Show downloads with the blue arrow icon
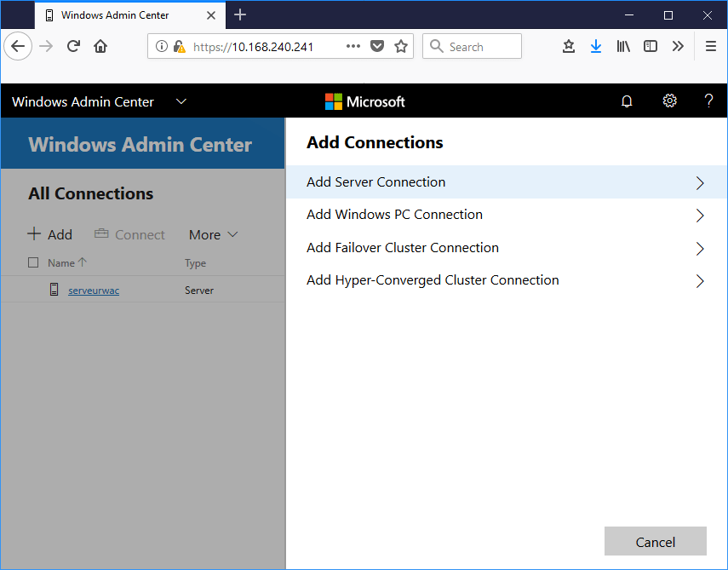Viewport: 728px width, 570px height. point(596,46)
